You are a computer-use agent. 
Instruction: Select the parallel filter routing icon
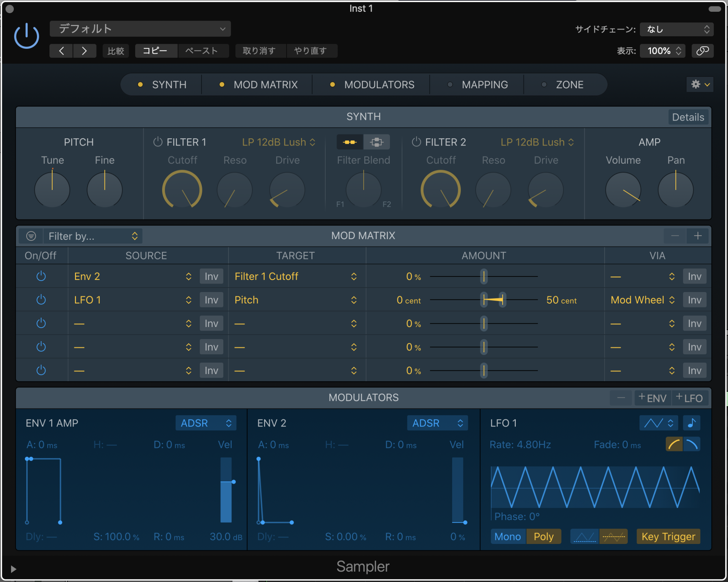[x=377, y=142]
